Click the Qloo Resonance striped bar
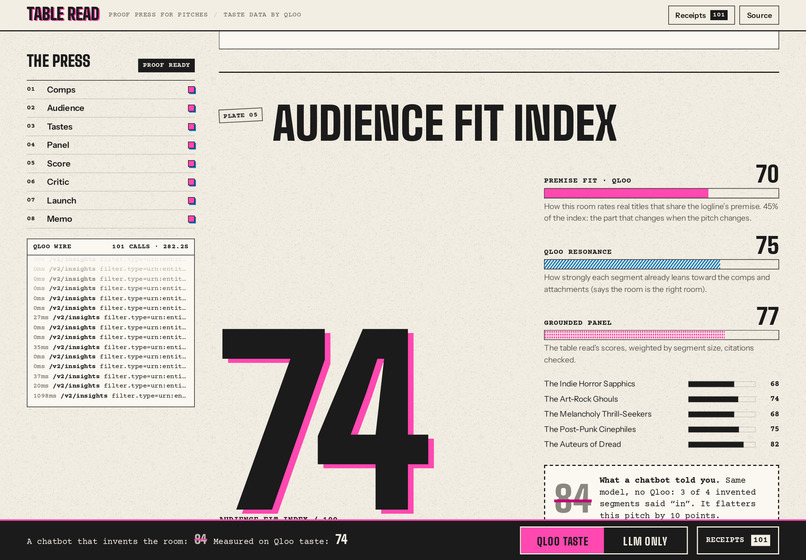806x560 pixels. coord(661,264)
